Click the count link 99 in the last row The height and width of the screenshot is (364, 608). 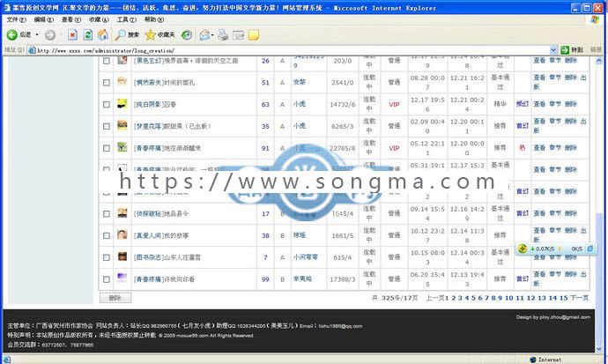pyautogui.click(x=265, y=279)
